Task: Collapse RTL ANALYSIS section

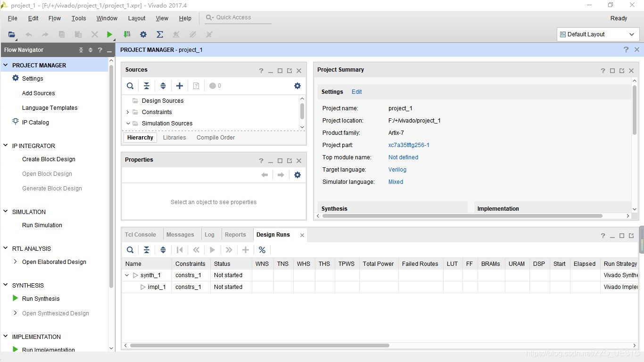Action: (x=6, y=249)
